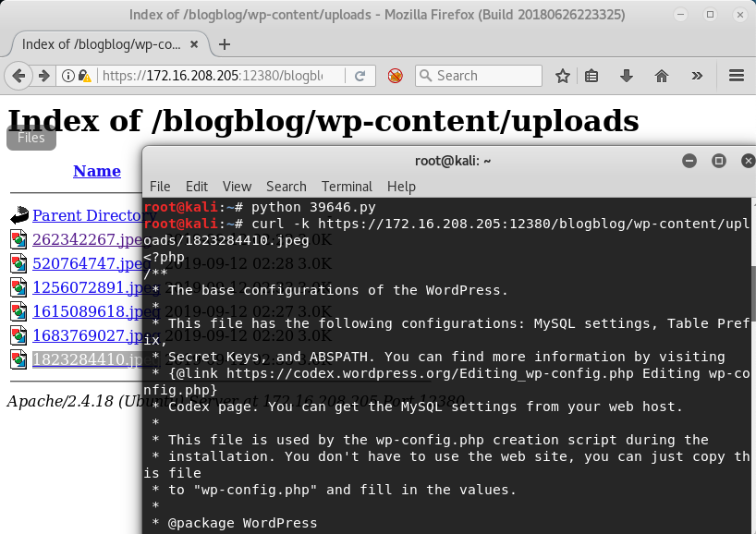
Task: Click the Firefox forward arrow button
Action: [x=43, y=76]
